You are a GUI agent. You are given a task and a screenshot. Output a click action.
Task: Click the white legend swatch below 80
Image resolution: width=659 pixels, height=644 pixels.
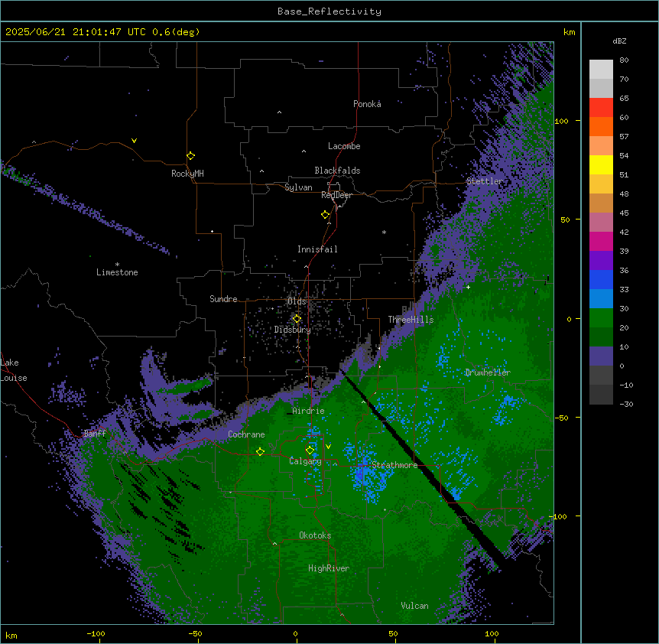click(x=601, y=70)
